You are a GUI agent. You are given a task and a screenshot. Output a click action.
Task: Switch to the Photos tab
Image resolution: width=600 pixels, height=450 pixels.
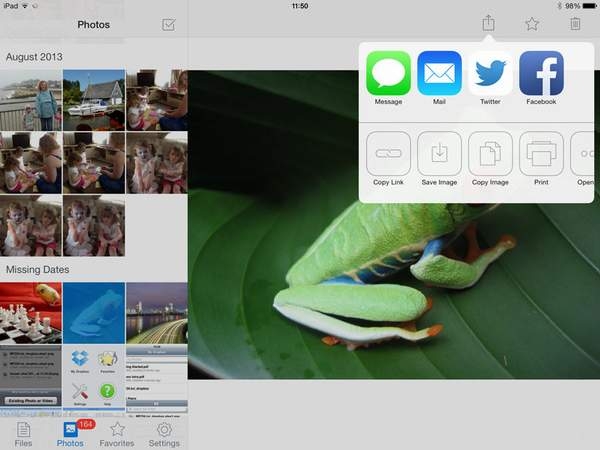(70, 435)
